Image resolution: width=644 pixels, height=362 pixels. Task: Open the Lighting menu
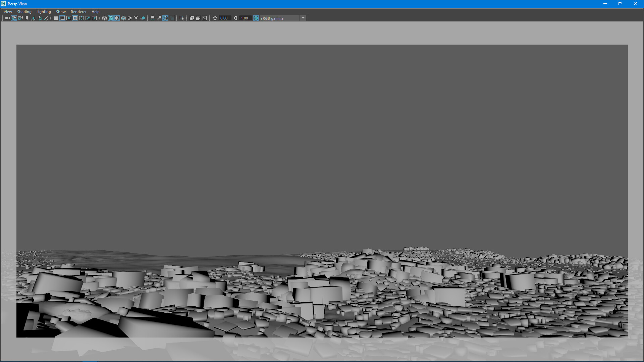tap(44, 12)
